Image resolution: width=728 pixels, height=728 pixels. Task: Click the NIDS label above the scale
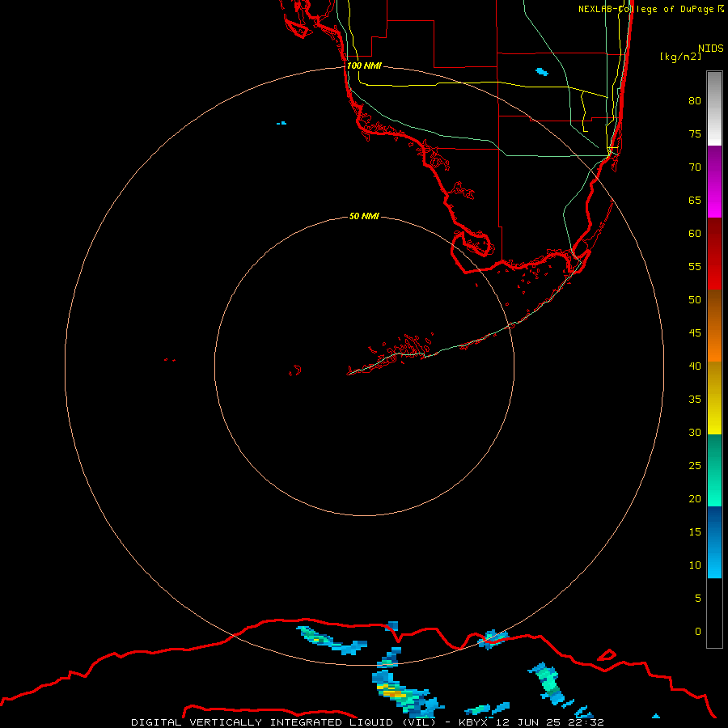pyautogui.click(x=711, y=48)
